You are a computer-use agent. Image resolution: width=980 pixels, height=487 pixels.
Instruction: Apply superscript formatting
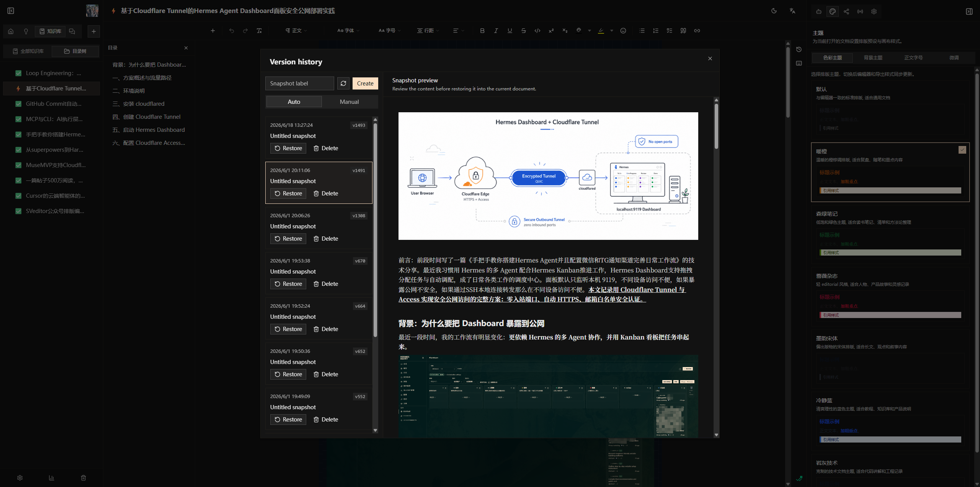pos(551,31)
